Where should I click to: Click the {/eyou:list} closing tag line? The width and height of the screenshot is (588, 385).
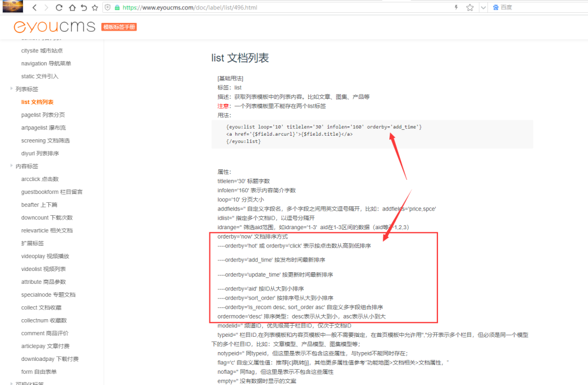(x=243, y=141)
